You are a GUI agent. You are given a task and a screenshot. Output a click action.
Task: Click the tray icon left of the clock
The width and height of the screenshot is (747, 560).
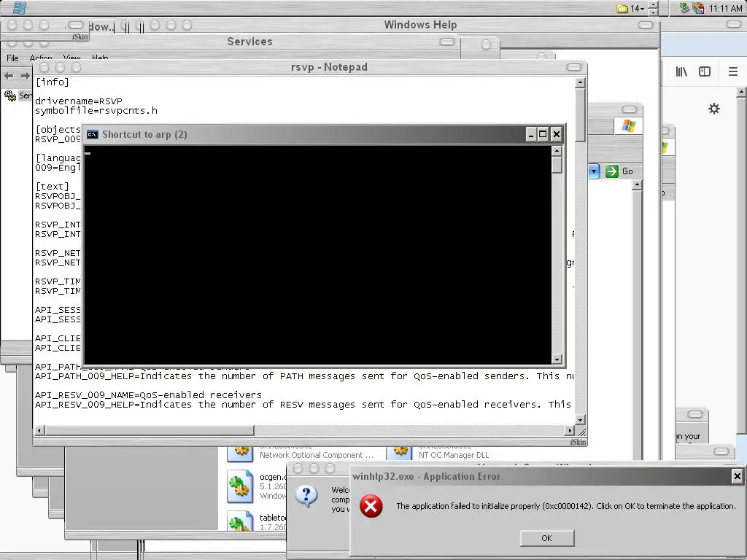tap(698, 7)
